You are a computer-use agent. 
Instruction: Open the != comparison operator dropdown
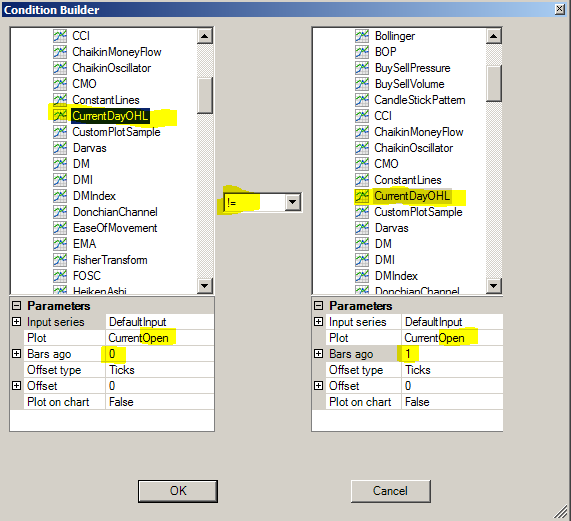pos(293,202)
